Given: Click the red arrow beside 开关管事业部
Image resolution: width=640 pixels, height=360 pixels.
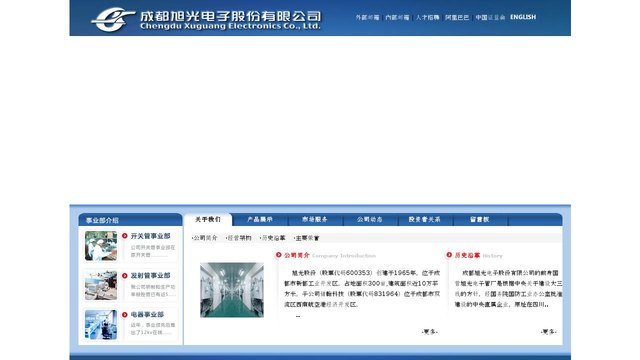Looking at the screenshot, I should click(x=125, y=236).
